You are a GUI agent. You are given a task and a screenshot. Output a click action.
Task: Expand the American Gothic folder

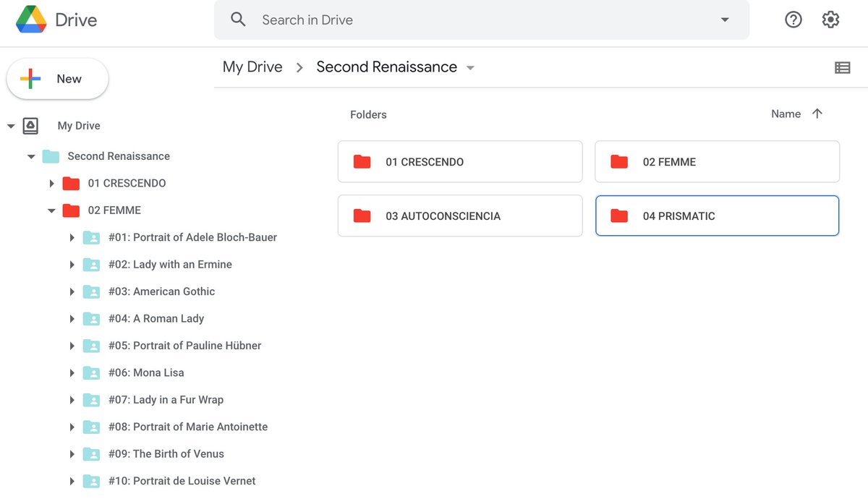tap(72, 291)
